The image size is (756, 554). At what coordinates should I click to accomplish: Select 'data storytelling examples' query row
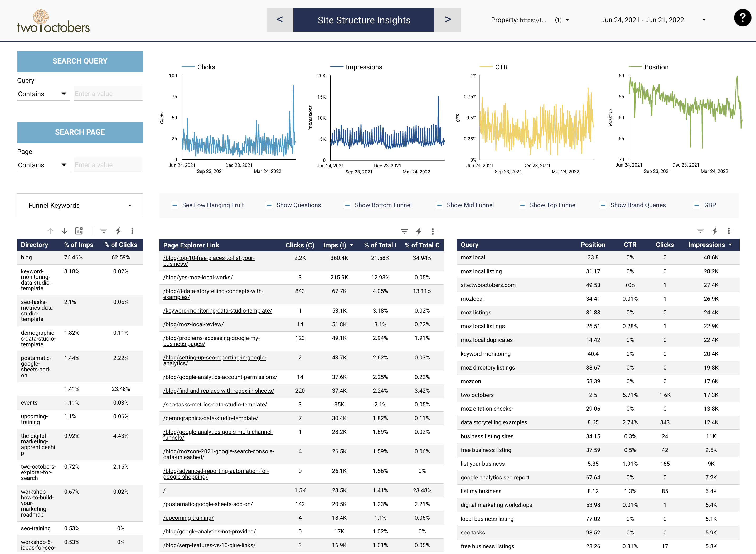coord(598,422)
